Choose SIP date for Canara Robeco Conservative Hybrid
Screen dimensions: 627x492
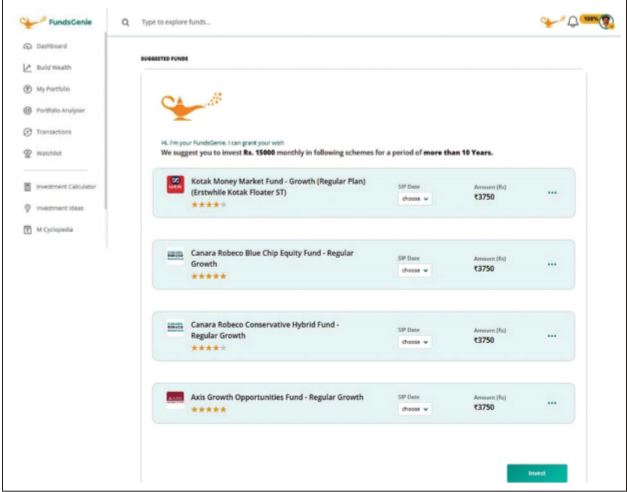415,342
